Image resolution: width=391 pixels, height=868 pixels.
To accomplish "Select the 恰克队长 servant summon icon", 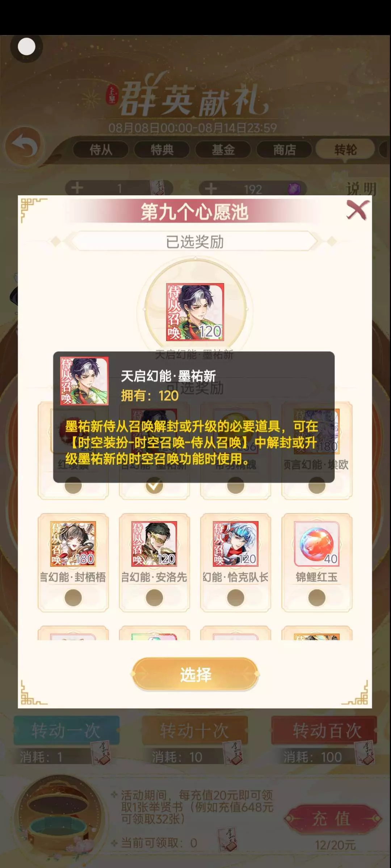I will click(236, 544).
